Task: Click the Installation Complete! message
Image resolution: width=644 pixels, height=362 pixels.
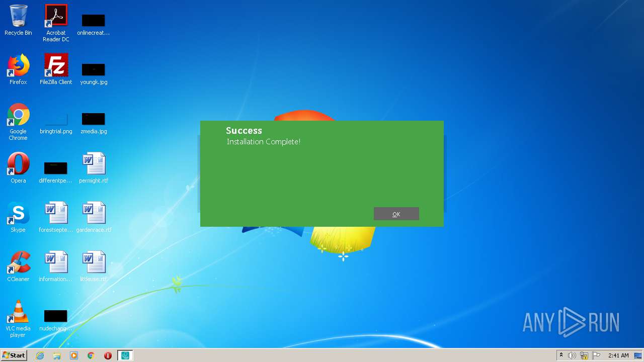Action: click(264, 142)
